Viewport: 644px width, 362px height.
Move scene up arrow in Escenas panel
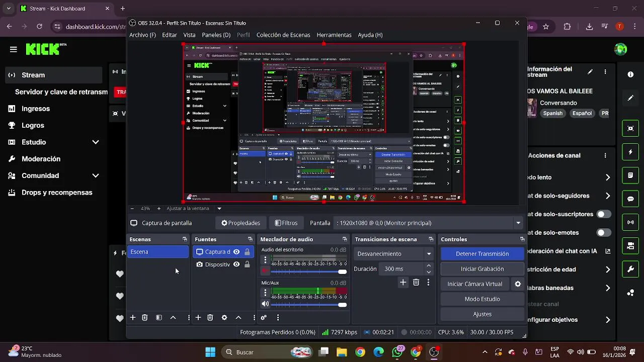[173, 318]
